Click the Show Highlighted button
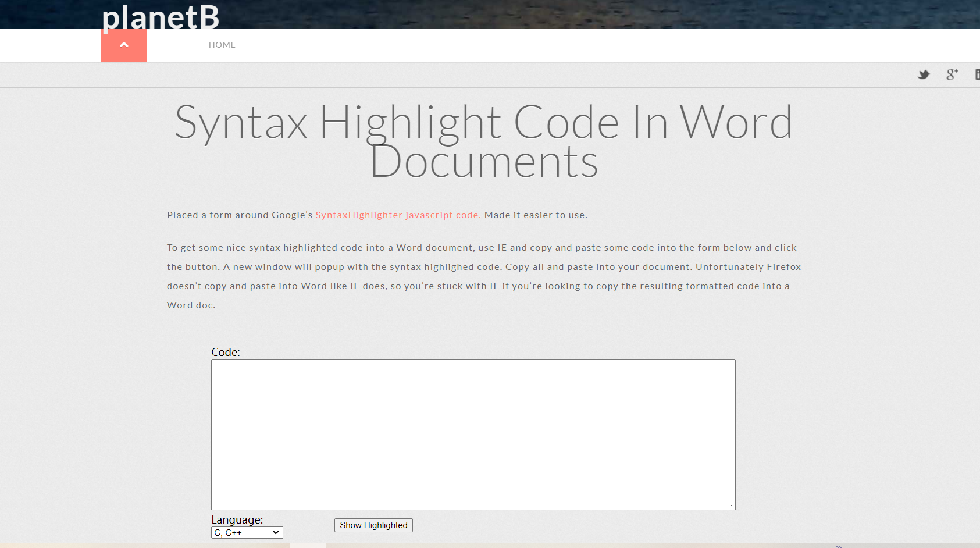The image size is (980, 548). [373, 525]
